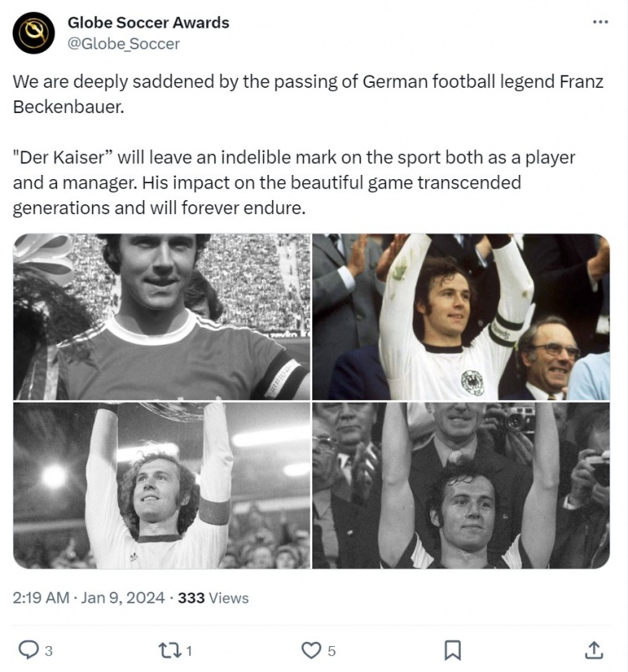Open the bottom-right photo with photographers
628x672 pixels.
tap(461, 485)
